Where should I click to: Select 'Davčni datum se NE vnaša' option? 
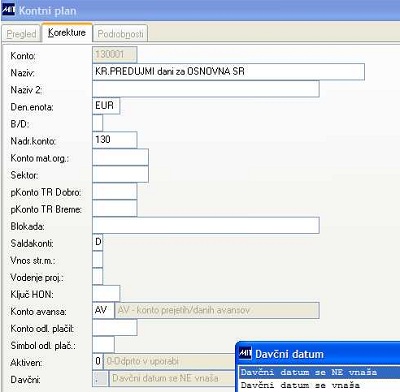[319, 372]
